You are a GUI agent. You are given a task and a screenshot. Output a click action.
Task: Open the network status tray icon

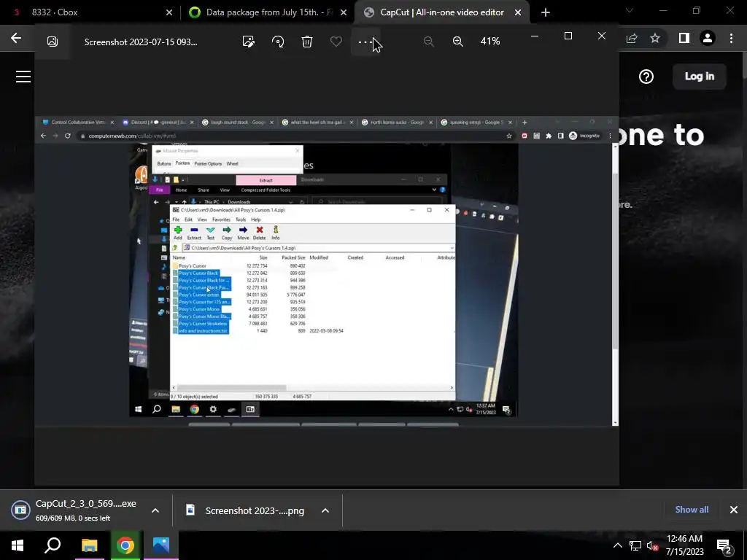(635, 545)
